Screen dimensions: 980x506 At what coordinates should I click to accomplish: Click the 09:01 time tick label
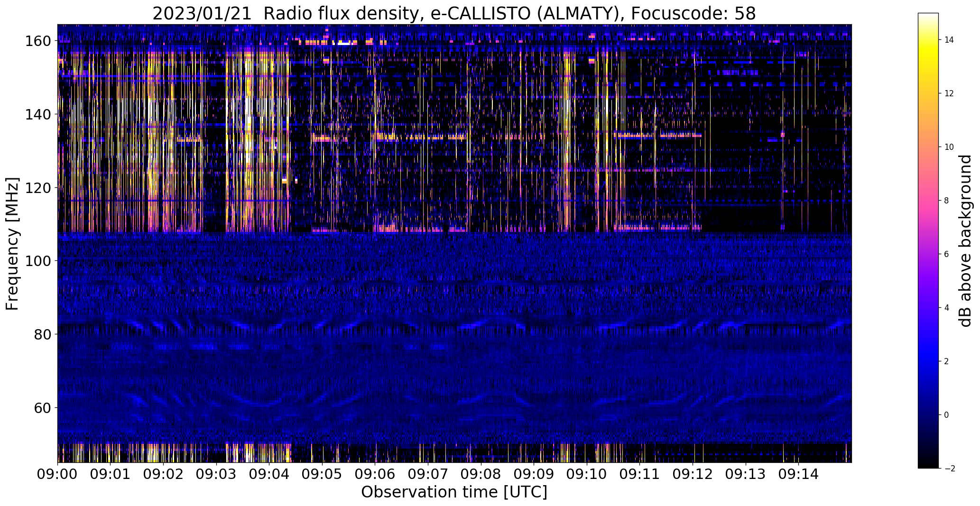point(111,474)
